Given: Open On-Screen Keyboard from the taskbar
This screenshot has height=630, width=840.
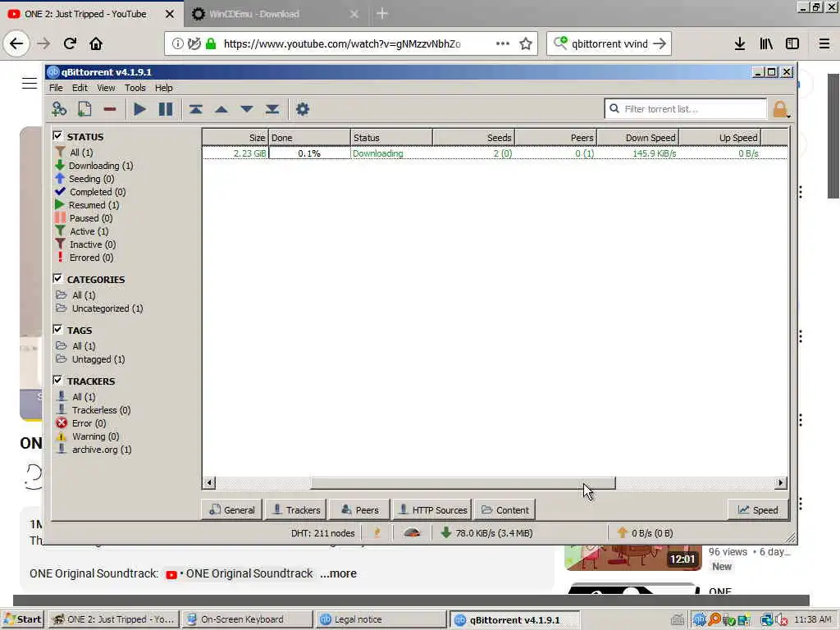Looking at the screenshot, I should point(247,619).
